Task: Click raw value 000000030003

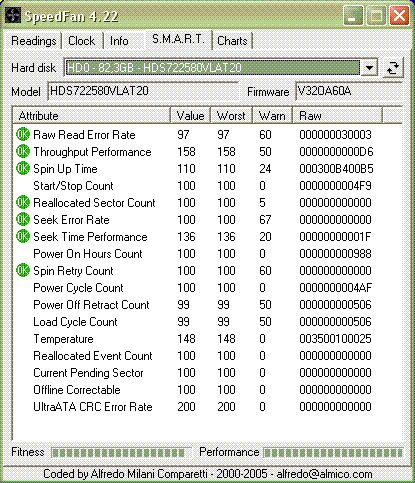Action: 335,135
